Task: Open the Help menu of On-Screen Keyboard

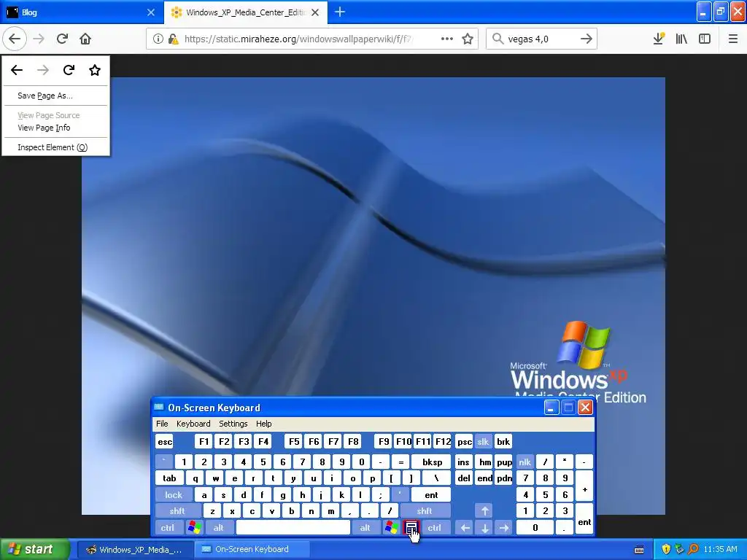Action: coord(263,424)
